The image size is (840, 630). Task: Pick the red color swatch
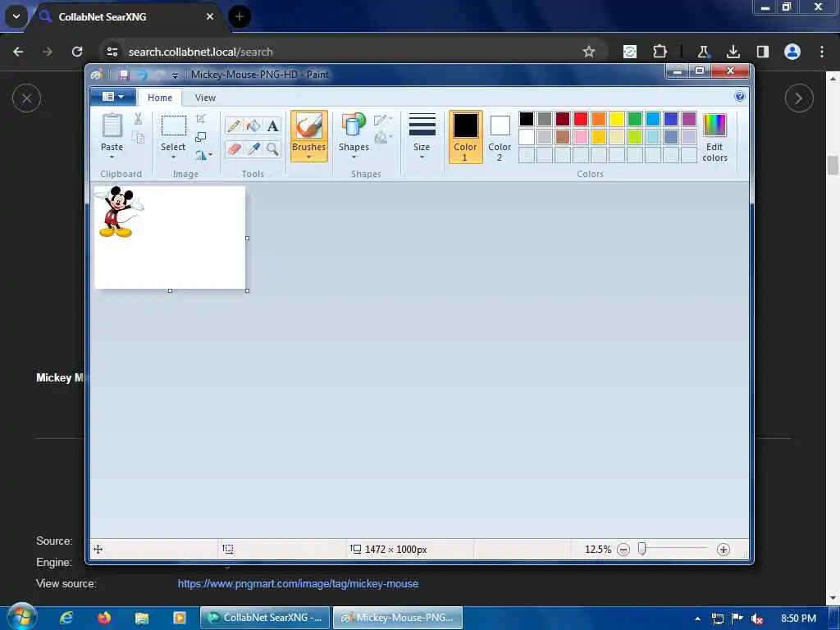(580, 119)
